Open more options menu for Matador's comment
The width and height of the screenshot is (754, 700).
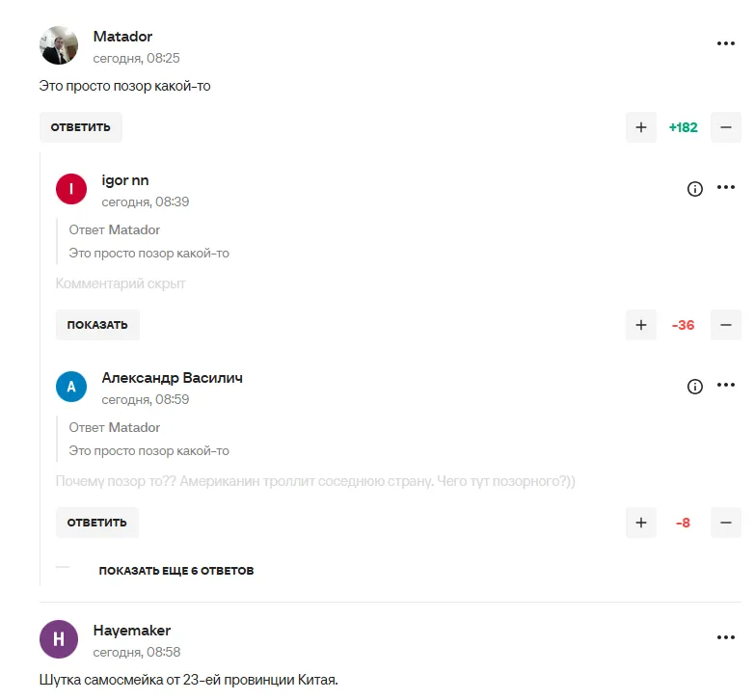(x=726, y=44)
